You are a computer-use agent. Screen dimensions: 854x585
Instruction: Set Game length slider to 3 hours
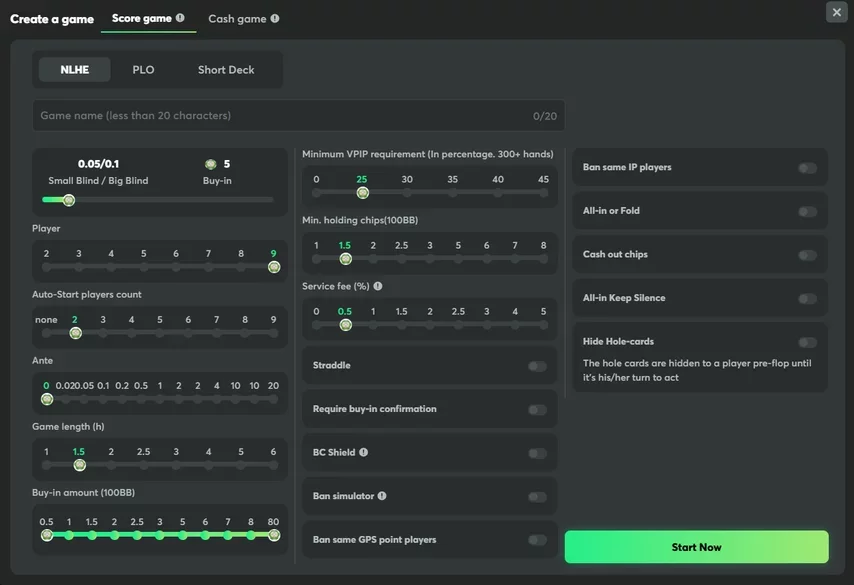pos(176,465)
